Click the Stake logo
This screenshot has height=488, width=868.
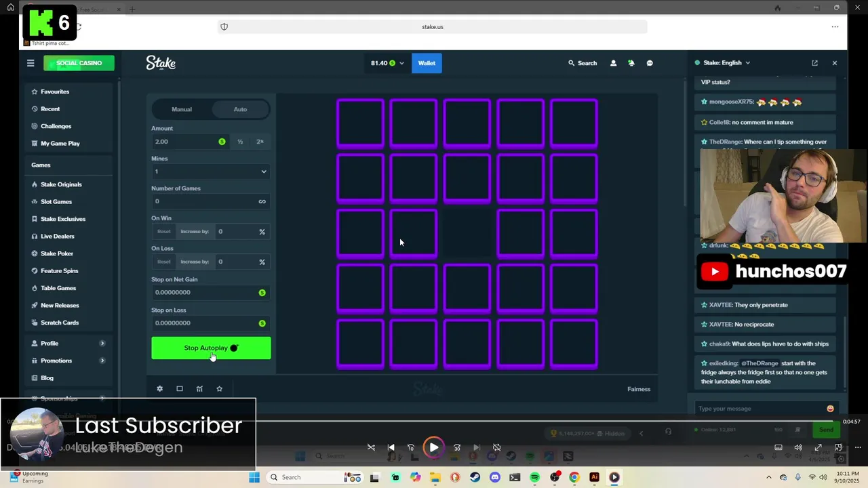point(161,63)
